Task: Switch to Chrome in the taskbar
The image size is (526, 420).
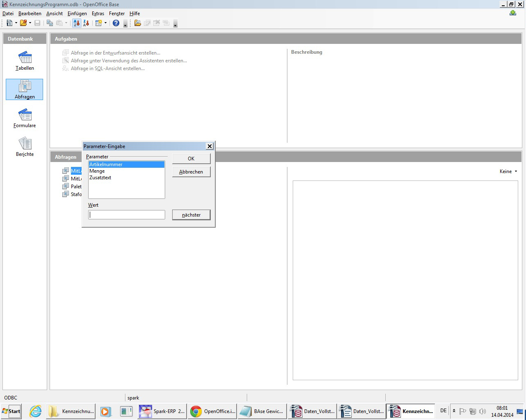Action: click(x=212, y=411)
